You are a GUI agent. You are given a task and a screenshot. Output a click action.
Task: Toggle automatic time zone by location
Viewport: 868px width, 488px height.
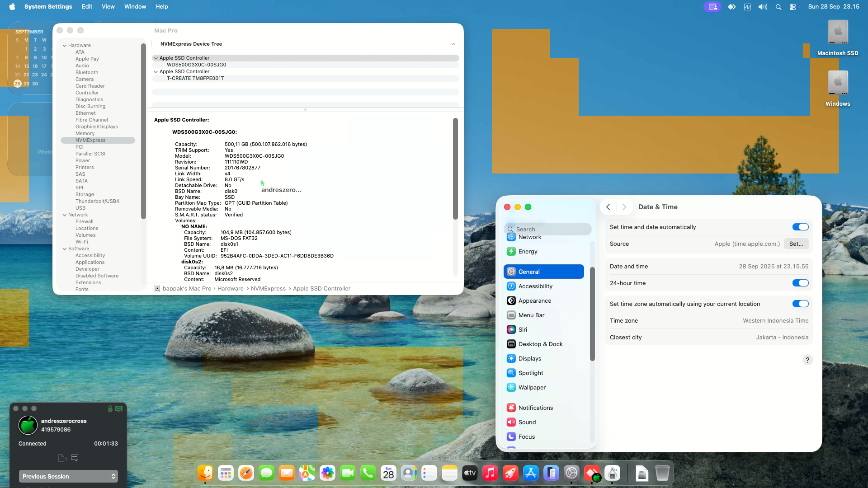[800, 304]
